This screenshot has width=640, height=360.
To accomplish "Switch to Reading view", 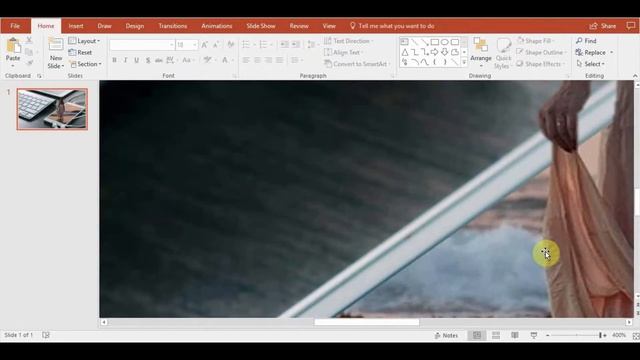I will [x=515, y=336].
